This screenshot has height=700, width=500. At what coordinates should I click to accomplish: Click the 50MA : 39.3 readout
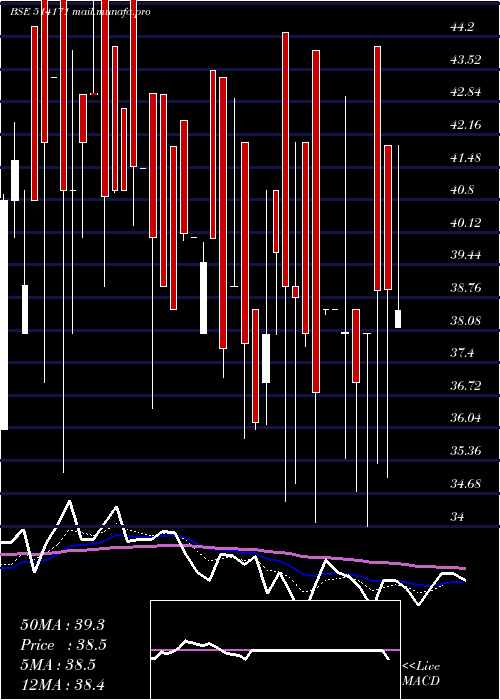point(62,625)
